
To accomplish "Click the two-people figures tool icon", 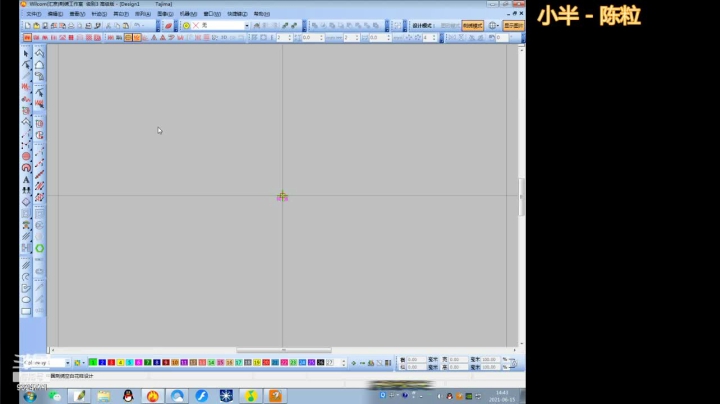I will pyautogui.click(x=26, y=191).
